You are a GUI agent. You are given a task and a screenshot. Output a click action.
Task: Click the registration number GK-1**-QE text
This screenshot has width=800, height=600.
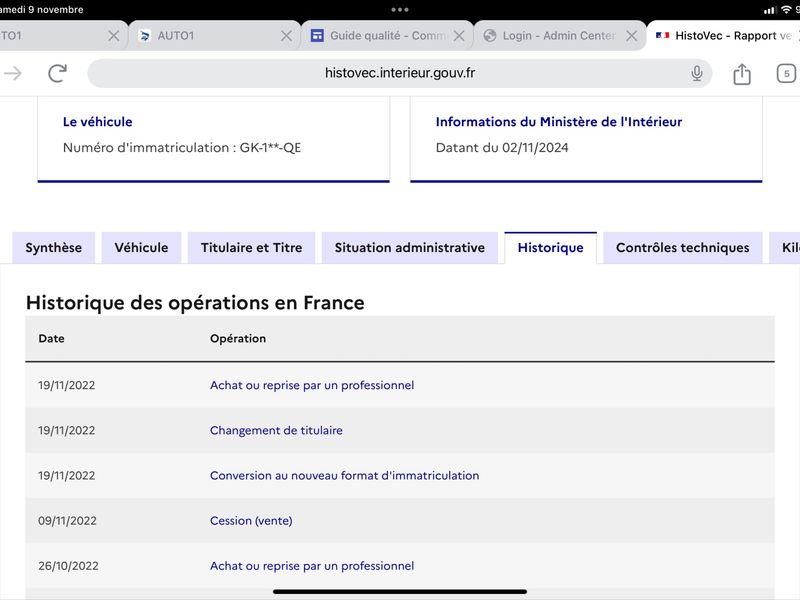pos(270,148)
